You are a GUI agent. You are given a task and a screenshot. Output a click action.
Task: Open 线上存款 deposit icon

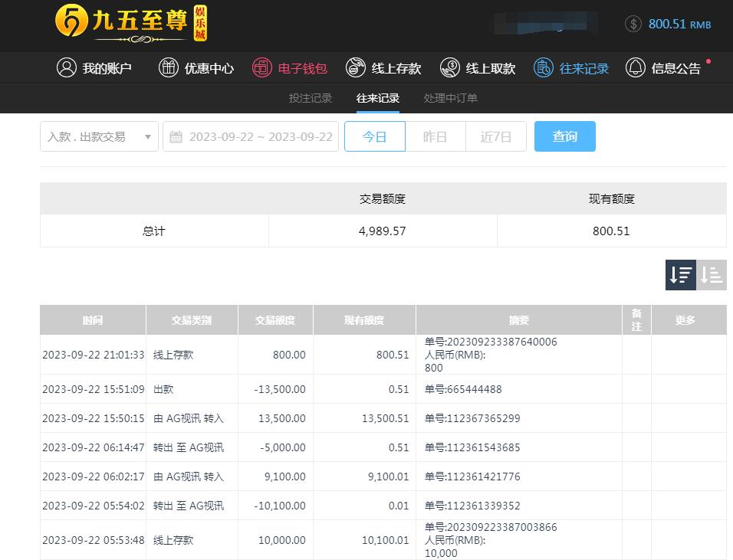click(356, 67)
